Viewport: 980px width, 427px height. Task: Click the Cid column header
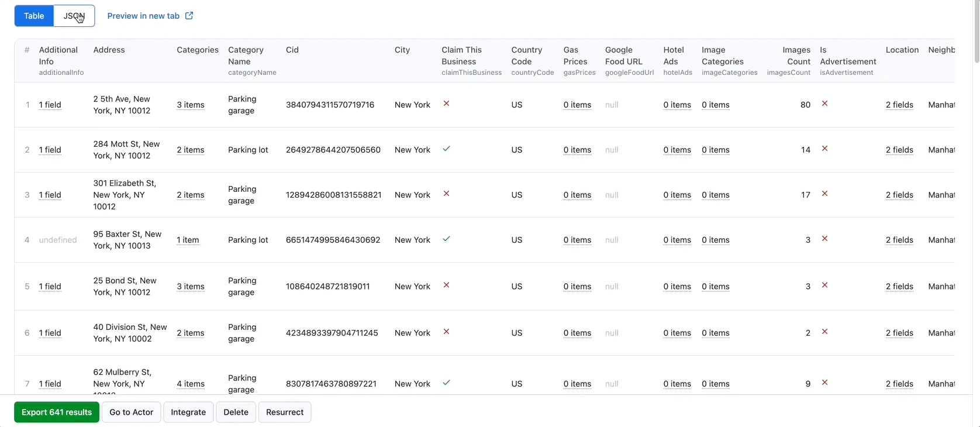click(x=292, y=50)
